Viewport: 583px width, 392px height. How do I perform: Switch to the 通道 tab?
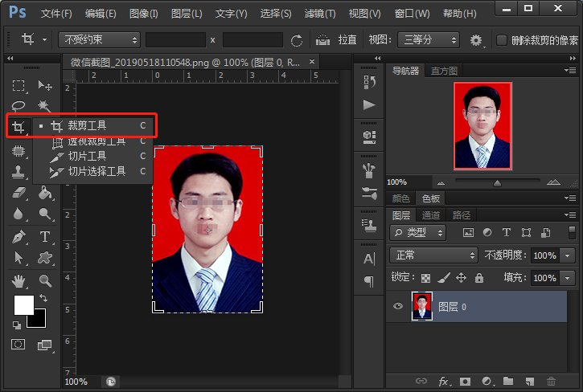(431, 215)
